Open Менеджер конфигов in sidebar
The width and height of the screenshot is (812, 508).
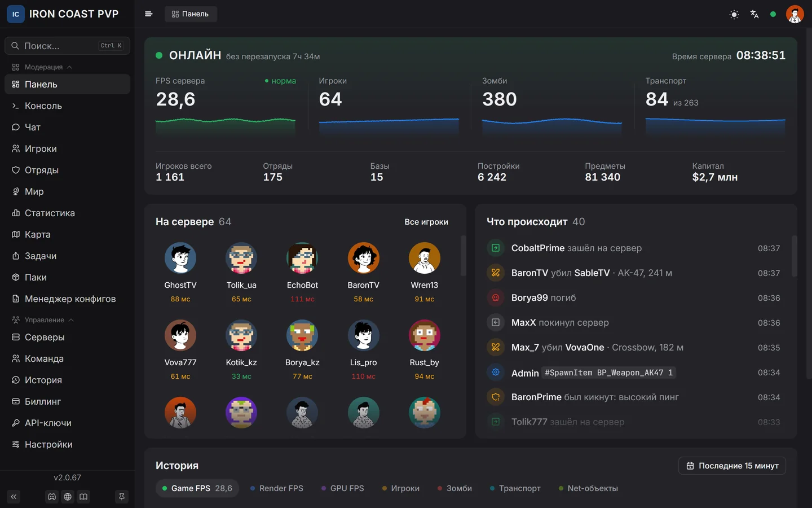click(x=67, y=299)
